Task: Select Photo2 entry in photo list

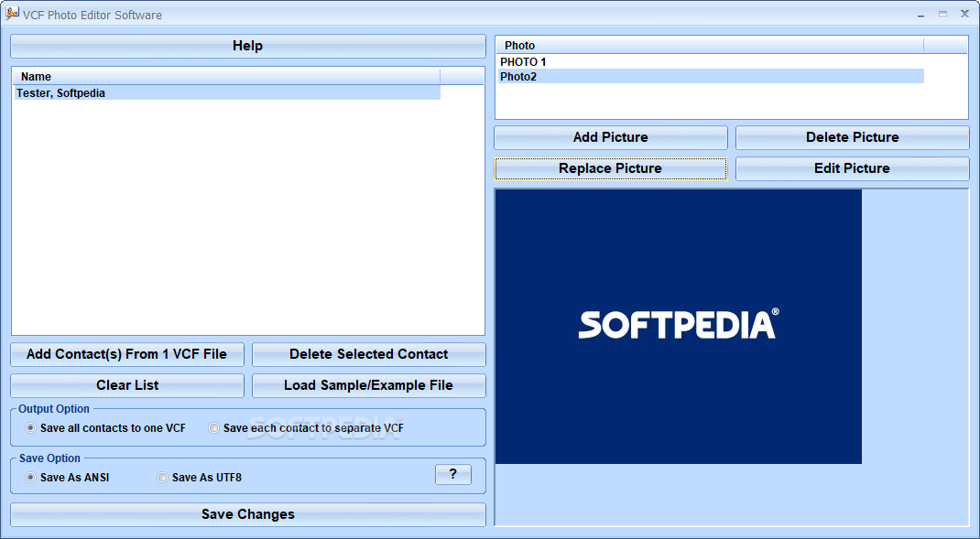Action: coord(711,76)
